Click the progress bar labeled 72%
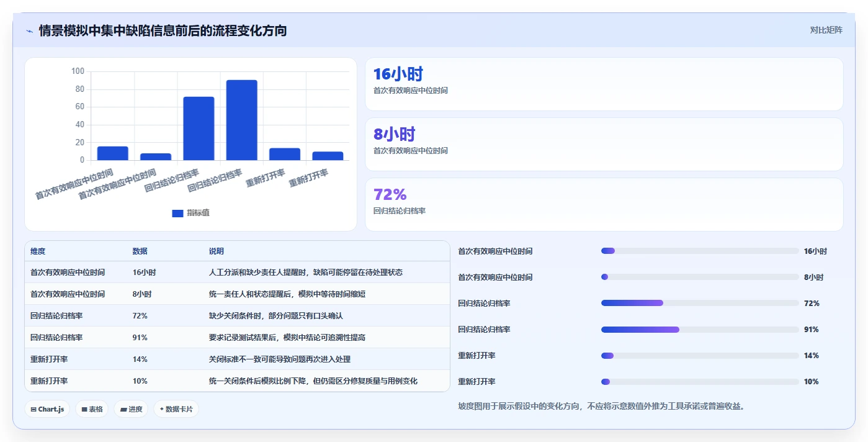Image resolution: width=868 pixels, height=442 pixels. [x=700, y=303]
